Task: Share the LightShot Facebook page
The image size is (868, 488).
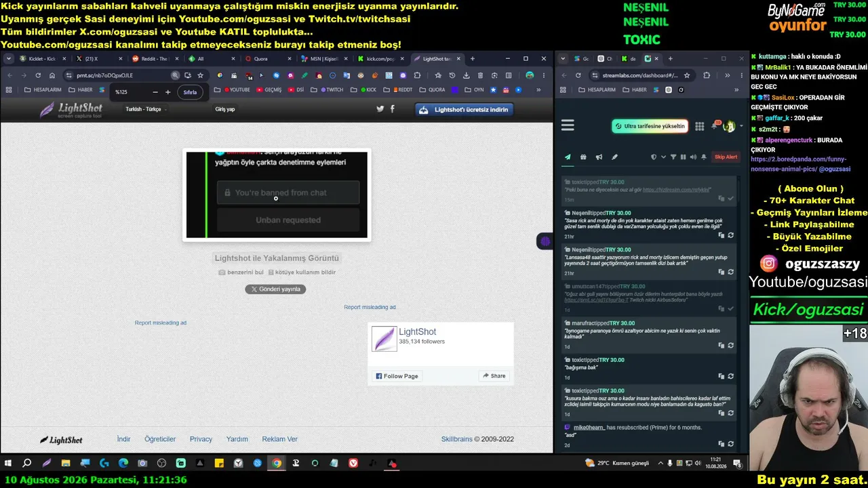Action: pyautogui.click(x=494, y=376)
